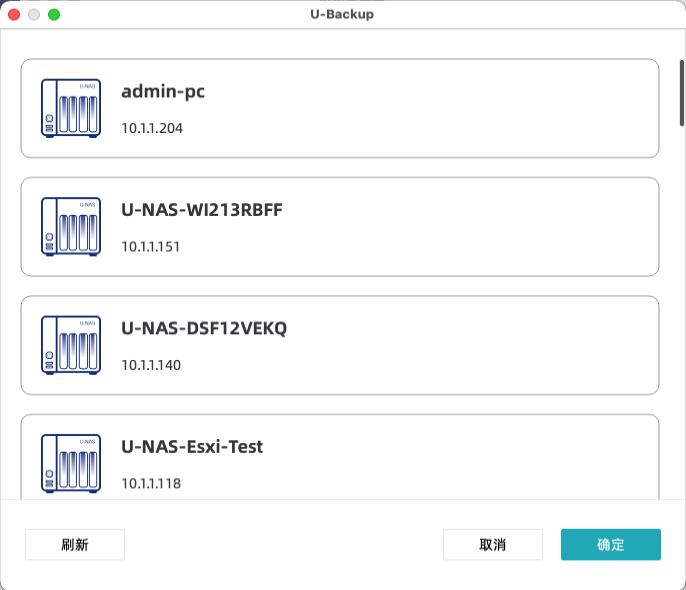This screenshot has width=686, height=590.
Task: Click the U-Backup window title
Action: [343, 15]
